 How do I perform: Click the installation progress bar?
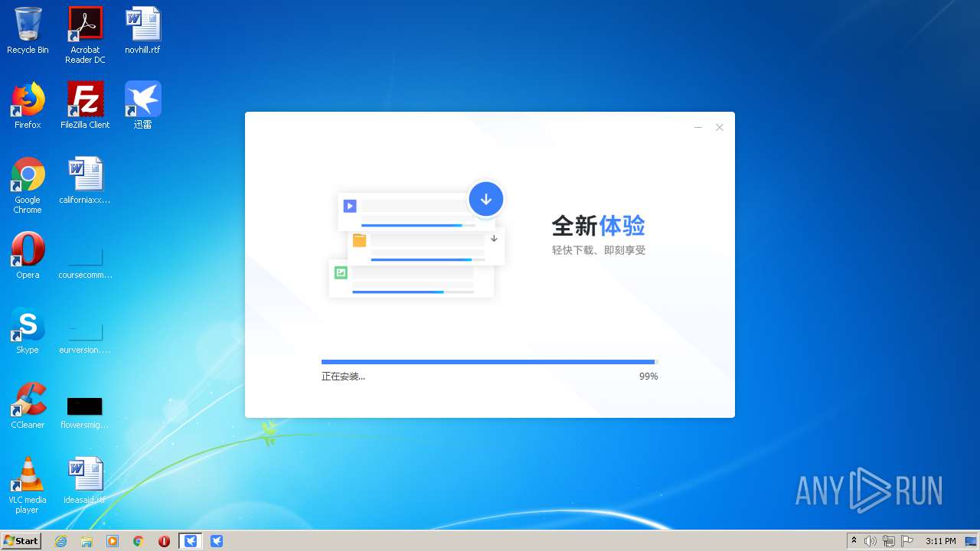point(490,362)
